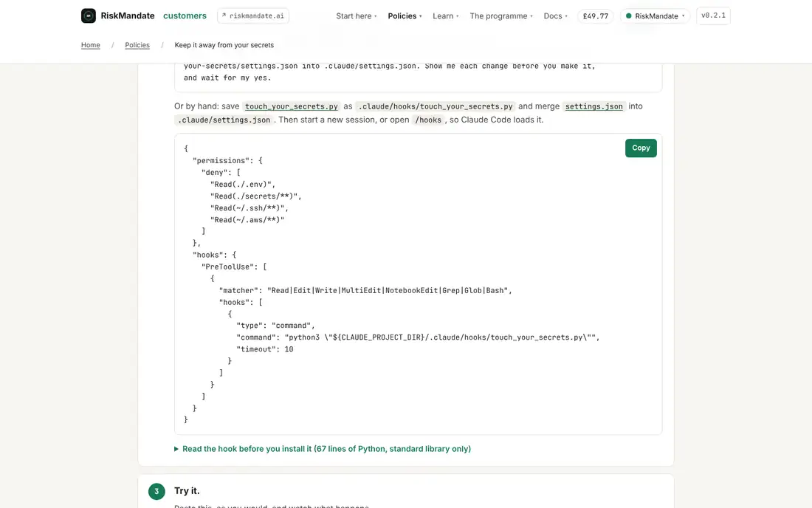Click the "Read(./.env)" deny rule line

[x=243, y=185]
